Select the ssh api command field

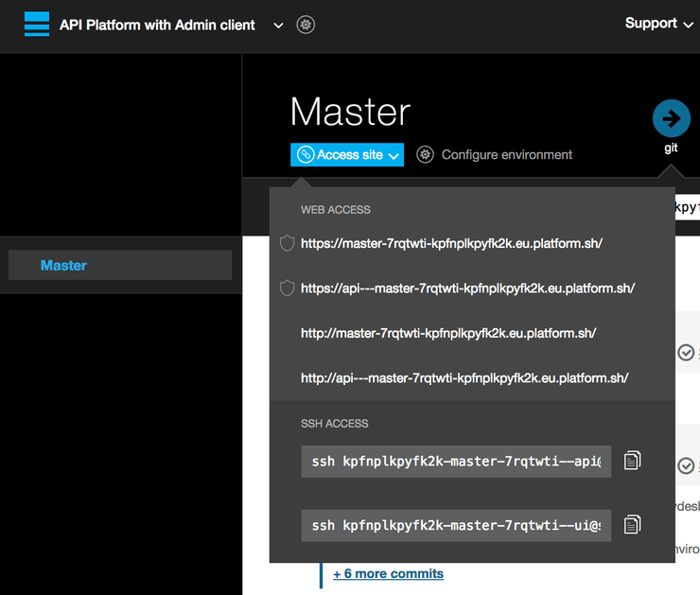pyautogui.click(x=456, y=462)
